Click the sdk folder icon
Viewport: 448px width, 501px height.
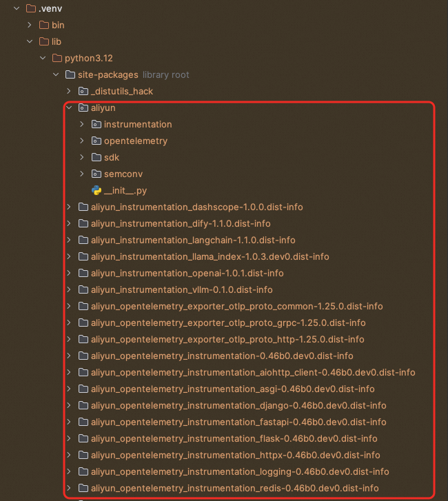[x=96, y=157]
